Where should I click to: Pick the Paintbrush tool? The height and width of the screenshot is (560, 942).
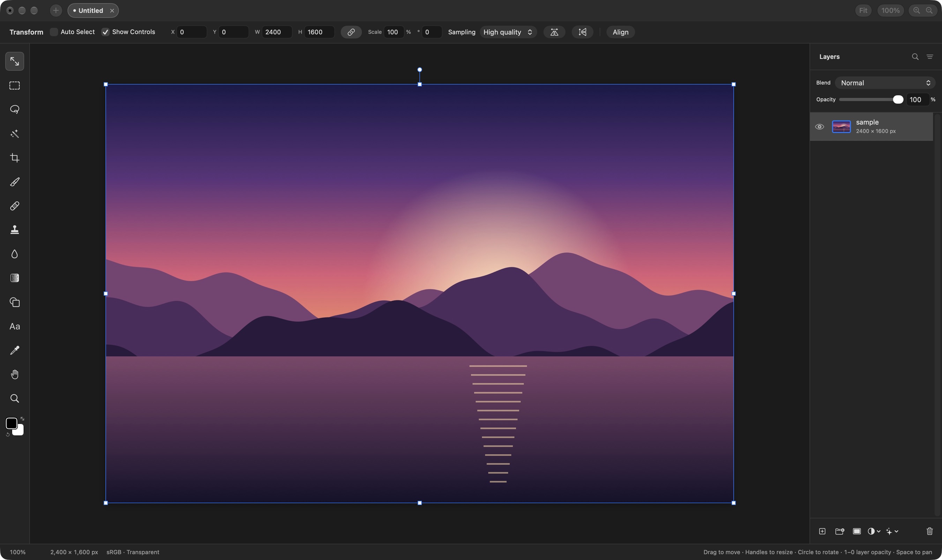coord(15,182)
